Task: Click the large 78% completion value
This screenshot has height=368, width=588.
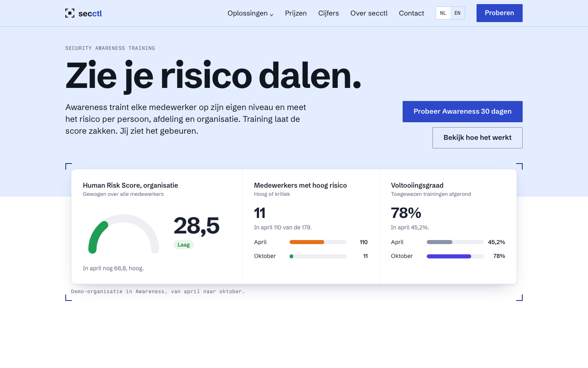Action: click(x=406, y=213)
